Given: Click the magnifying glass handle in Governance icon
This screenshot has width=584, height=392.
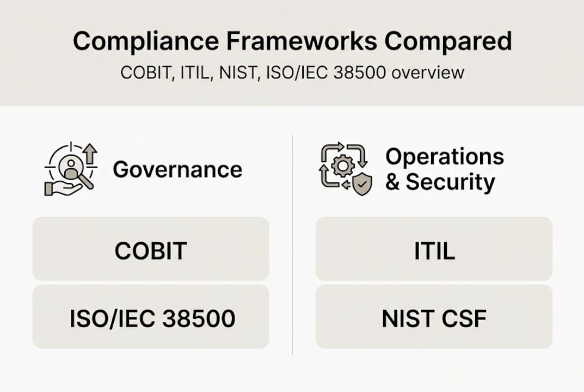Looking at the screenshot, I should coord(87,182).
